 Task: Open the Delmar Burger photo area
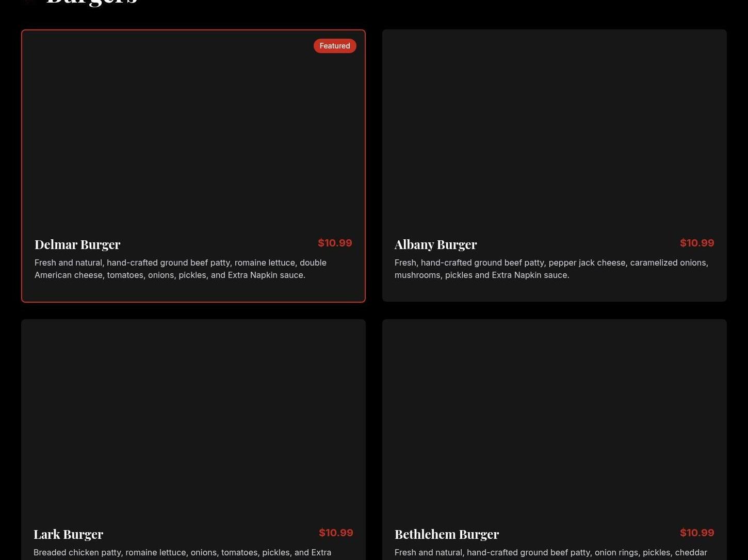tap(193, 129)
